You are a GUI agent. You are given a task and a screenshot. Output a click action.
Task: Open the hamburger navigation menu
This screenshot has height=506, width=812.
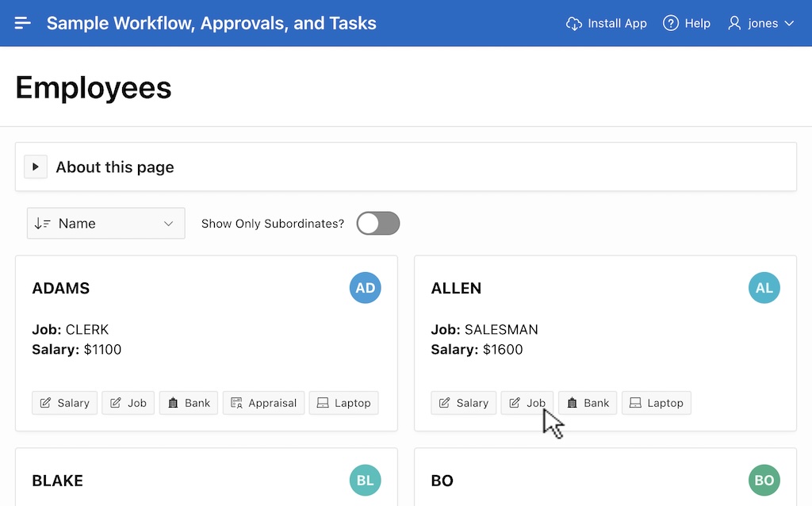(x=23, y=23)
